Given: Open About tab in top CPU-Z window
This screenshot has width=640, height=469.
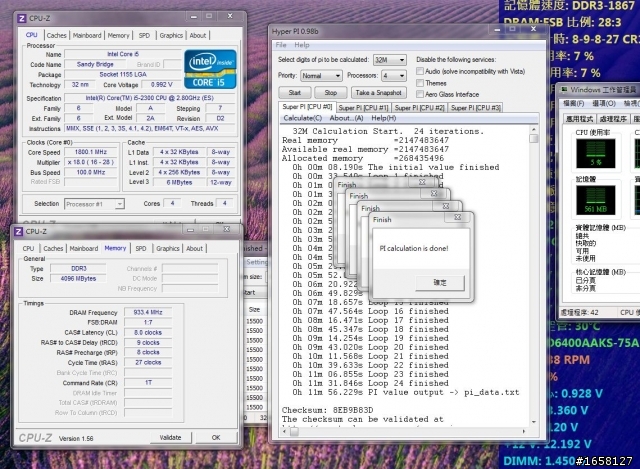Looking at the screenshot, I should click(x=198, y=36).
